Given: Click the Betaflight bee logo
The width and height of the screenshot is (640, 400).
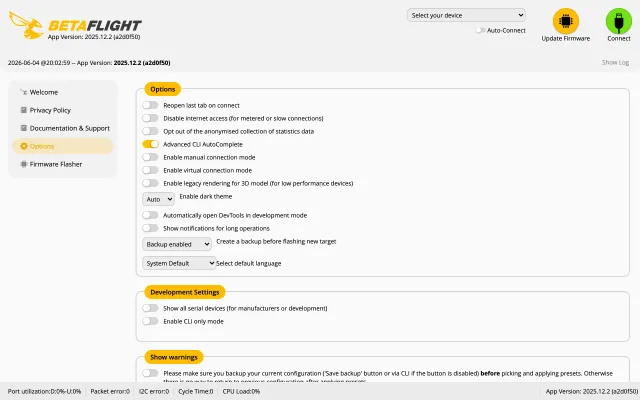Looking at the screenshot, I should 26,25.
